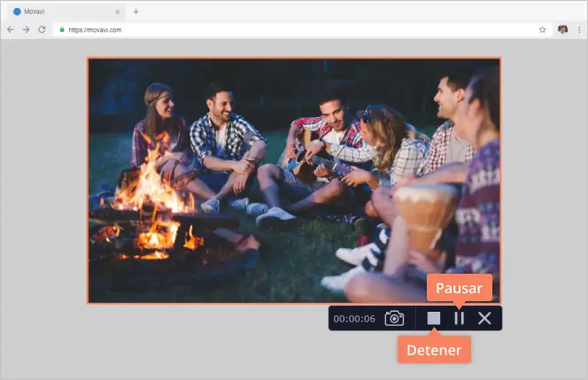Image resolution: width=588 pixels, height=380 pixels.
Task: Open a new tab with the plus button
Action: point(136,12)
